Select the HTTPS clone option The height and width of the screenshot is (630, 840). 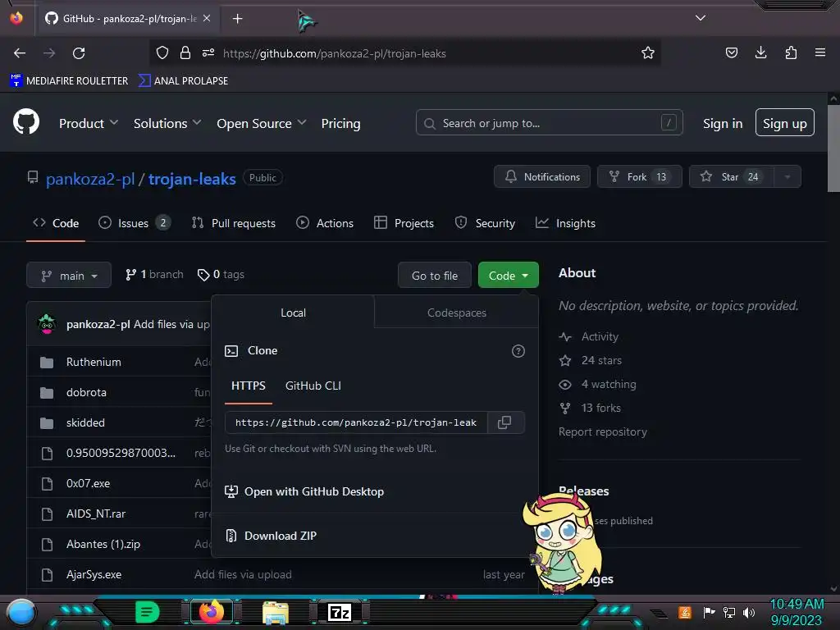tap(248, 386)
